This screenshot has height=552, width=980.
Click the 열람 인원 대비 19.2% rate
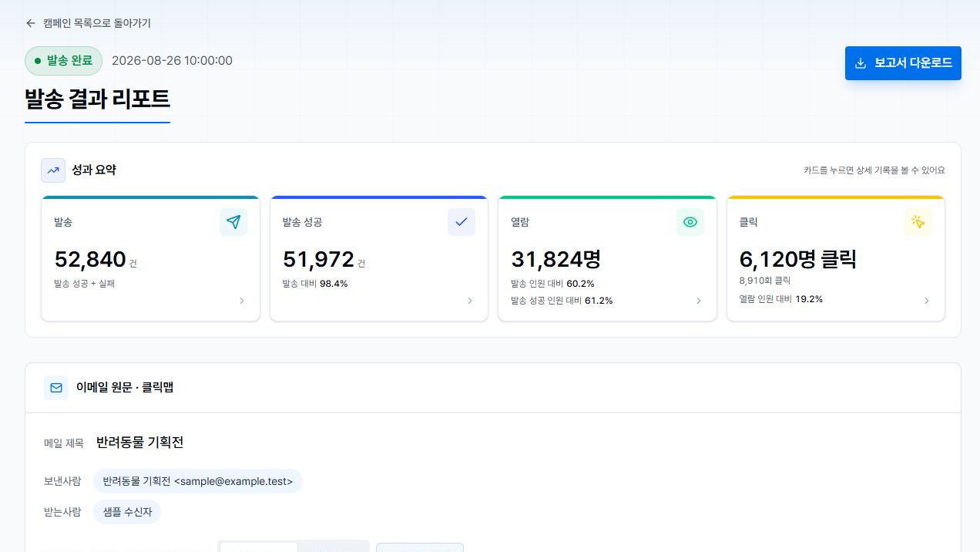tap(780, 299)
